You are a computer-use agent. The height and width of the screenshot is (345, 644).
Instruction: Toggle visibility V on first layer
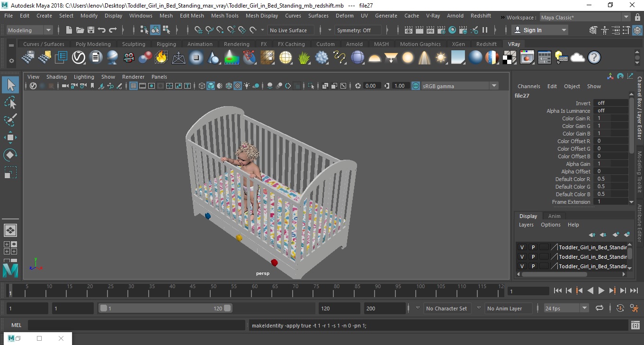point(522,247)
